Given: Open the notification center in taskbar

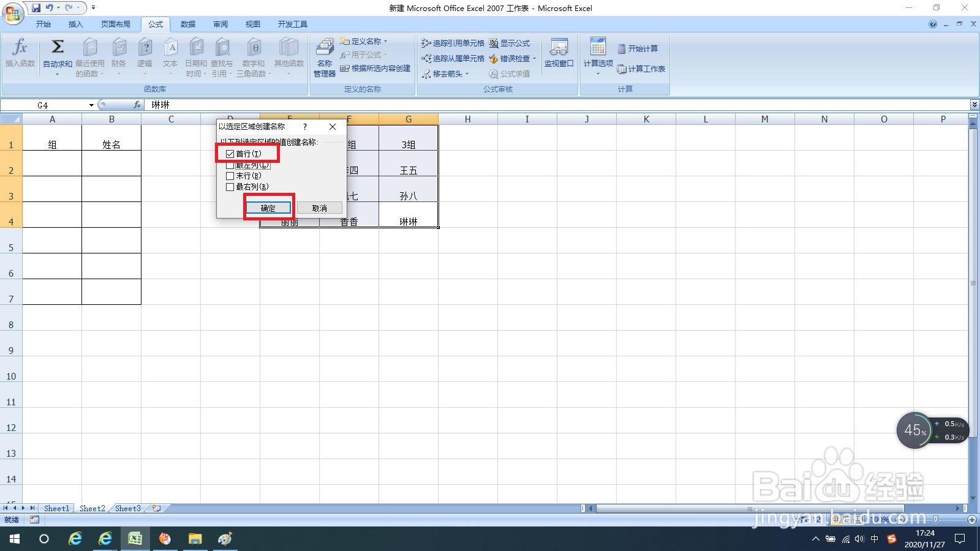Looking at the screenshot, I should tap(960, 539).
